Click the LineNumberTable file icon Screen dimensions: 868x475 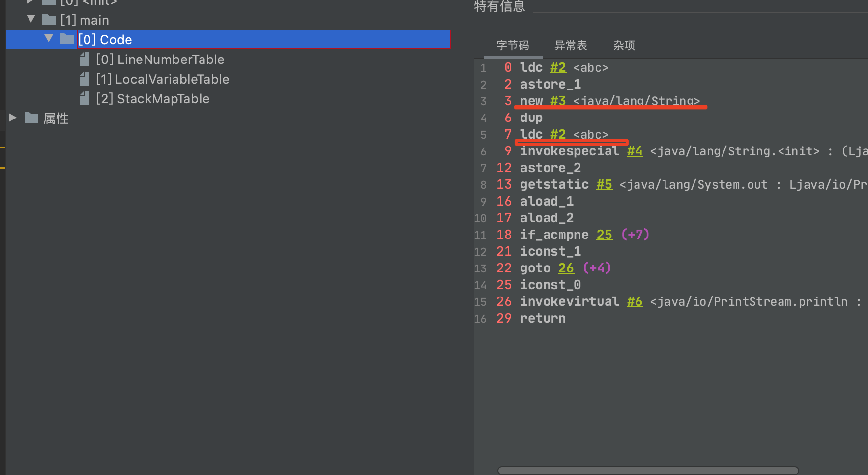(85, 59)
